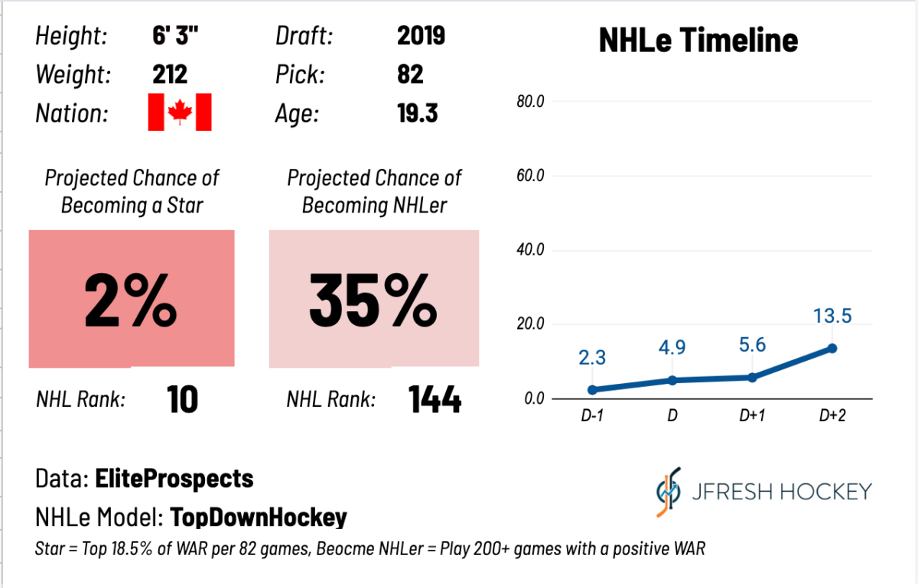Screen dimensions: 918x588
Task: Click the age value 19.3
Action: [418, 114]
